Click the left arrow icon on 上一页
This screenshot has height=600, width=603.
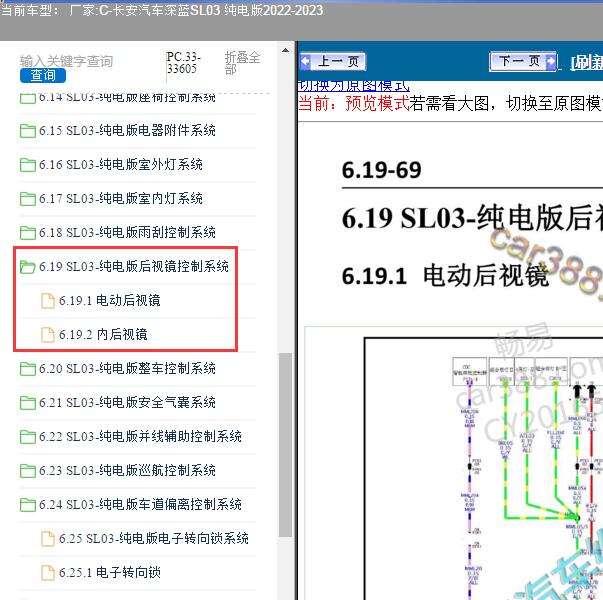(306, 62)
